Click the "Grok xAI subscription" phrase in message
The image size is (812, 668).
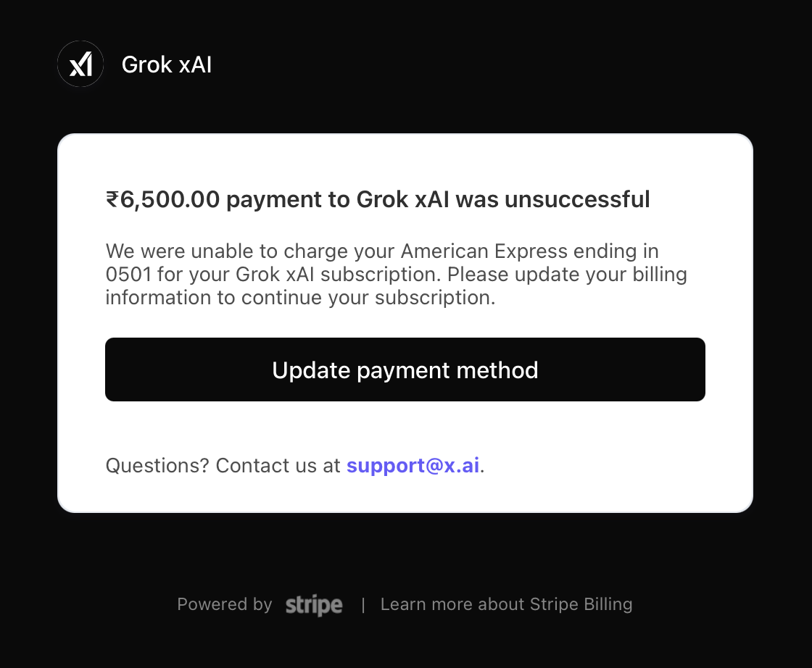click(x=338, y=275)
